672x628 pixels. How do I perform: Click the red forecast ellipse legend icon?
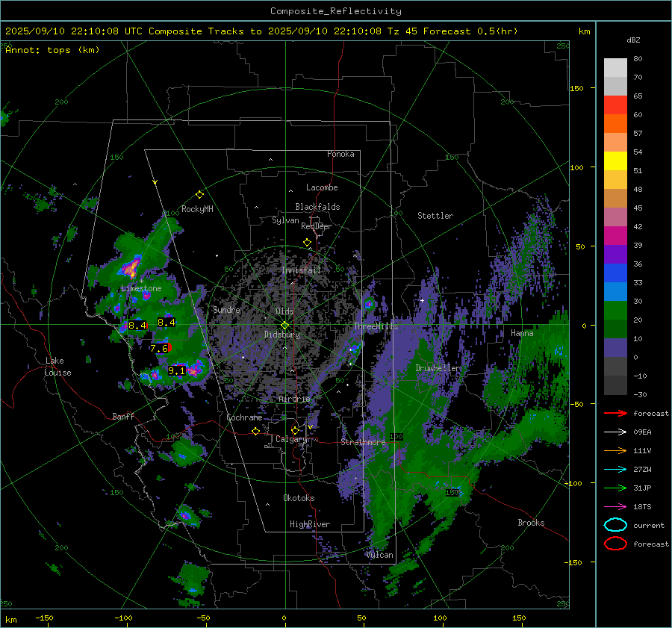615,544
